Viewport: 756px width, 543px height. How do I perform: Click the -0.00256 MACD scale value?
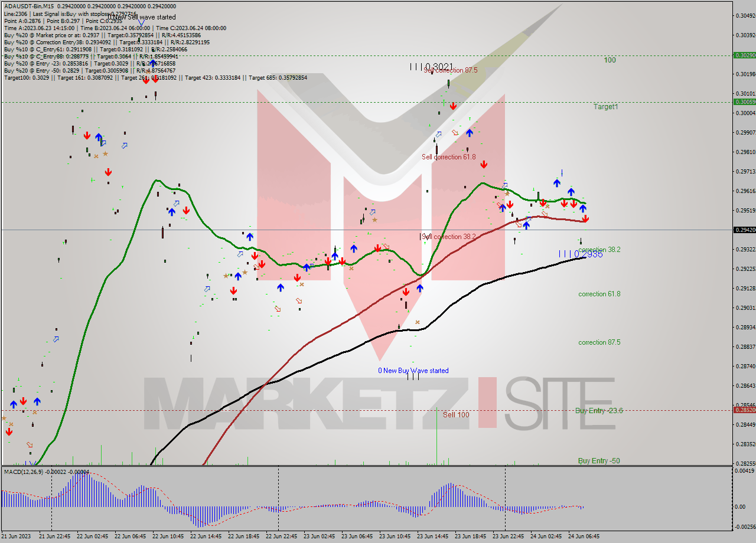(744, 527)
